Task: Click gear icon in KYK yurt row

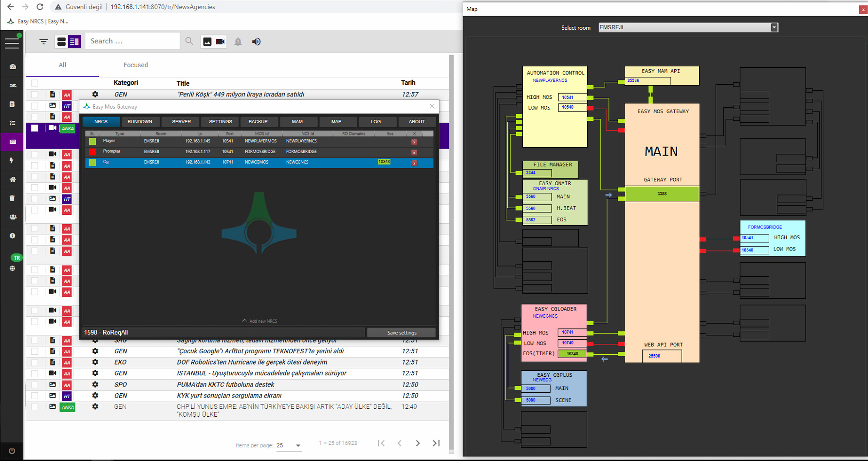Action: 95,396
